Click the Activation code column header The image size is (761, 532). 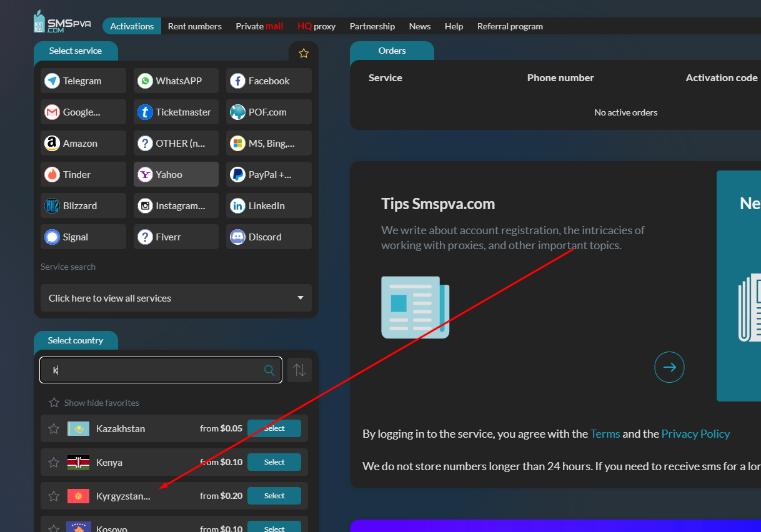(x=722, y=77)
